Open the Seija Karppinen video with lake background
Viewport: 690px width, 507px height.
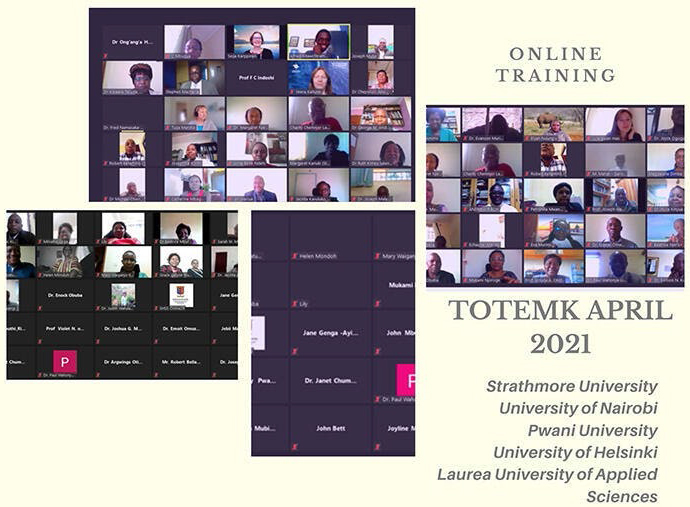[257, 42]
